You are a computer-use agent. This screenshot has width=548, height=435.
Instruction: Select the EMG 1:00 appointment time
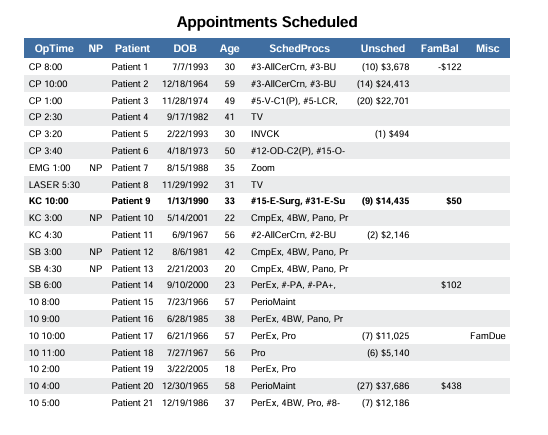click(x=49, y=168)
